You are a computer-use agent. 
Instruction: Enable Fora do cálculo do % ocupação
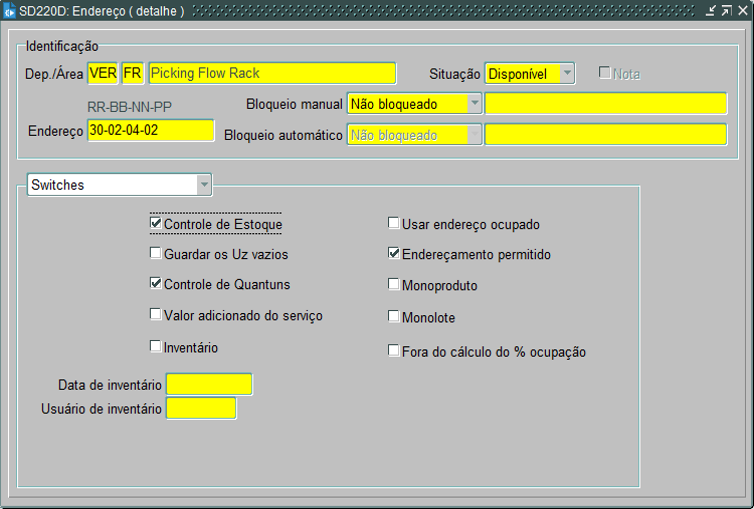(393, 350)
